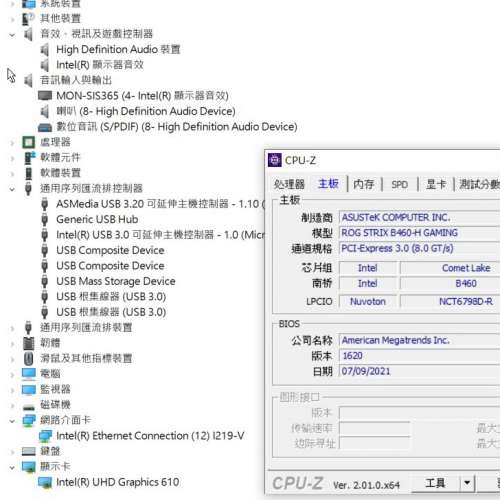The width and height of the screenshot is (500, 500).
Task: Click the Ver. 2.01.0.x64 version text
Action: coord(366,485)
